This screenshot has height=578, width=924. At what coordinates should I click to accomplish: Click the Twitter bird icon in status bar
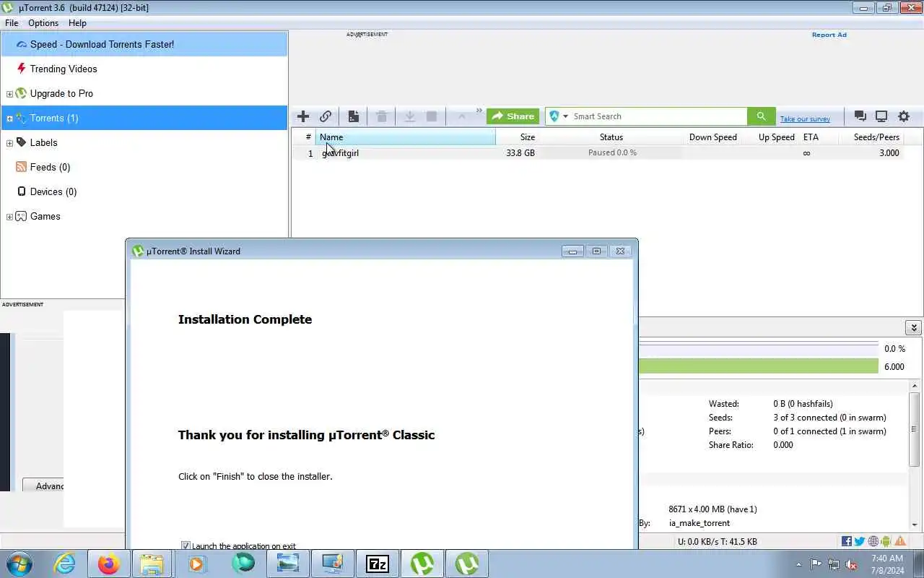coord(860,541)
